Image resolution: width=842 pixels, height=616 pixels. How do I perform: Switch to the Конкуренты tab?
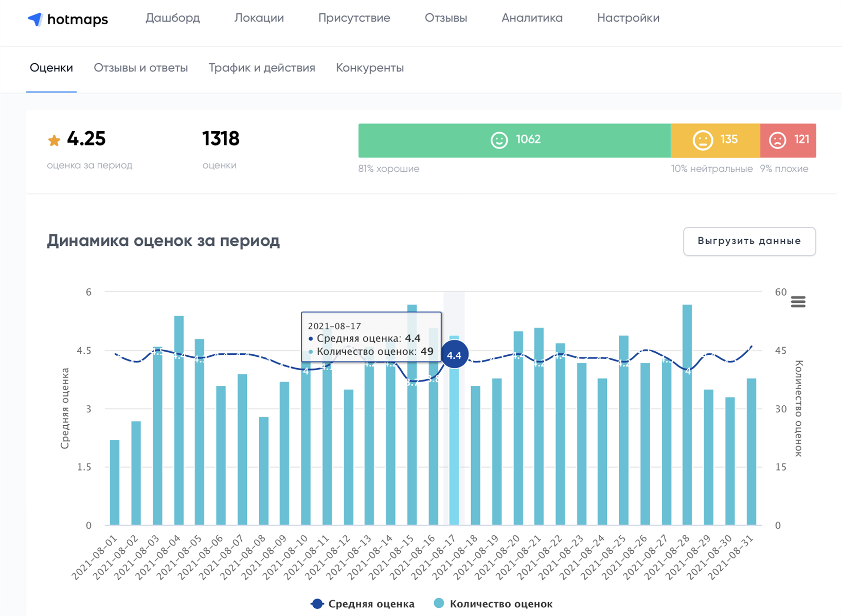click(370, 67)
